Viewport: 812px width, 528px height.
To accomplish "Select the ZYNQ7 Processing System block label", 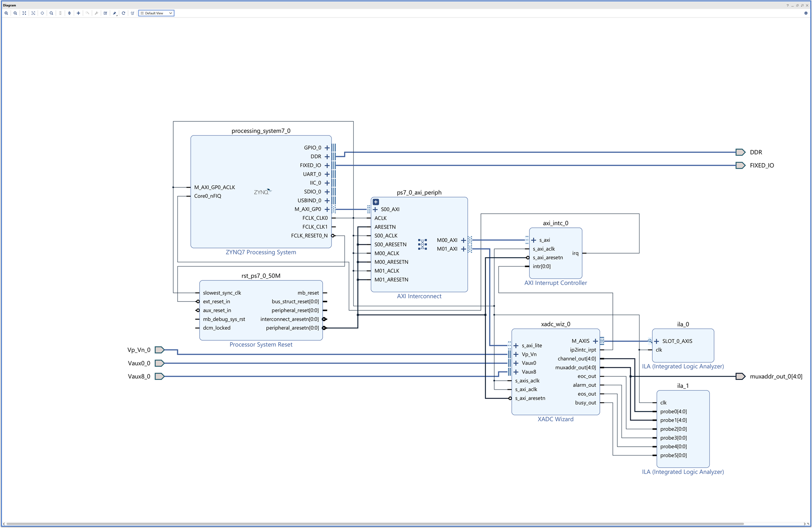I will click(261, 252).
